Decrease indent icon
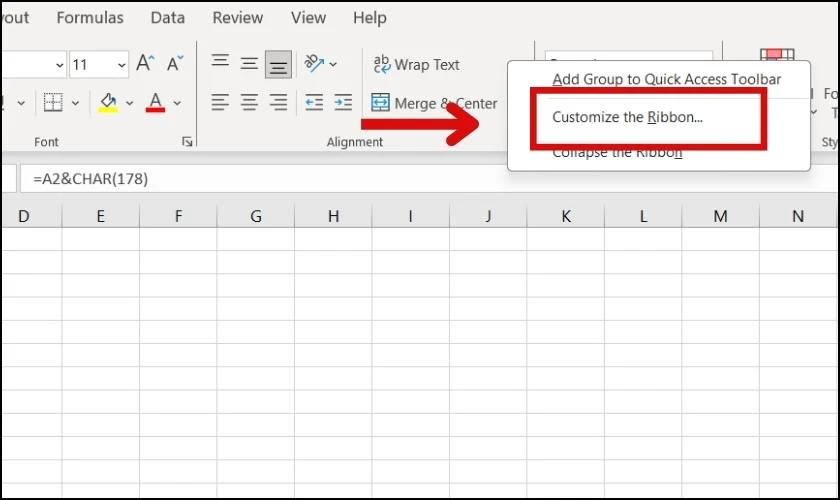Image resolution: width=840 pixels, height=500 pixels. pyautogui.click(x=314, y=102)
